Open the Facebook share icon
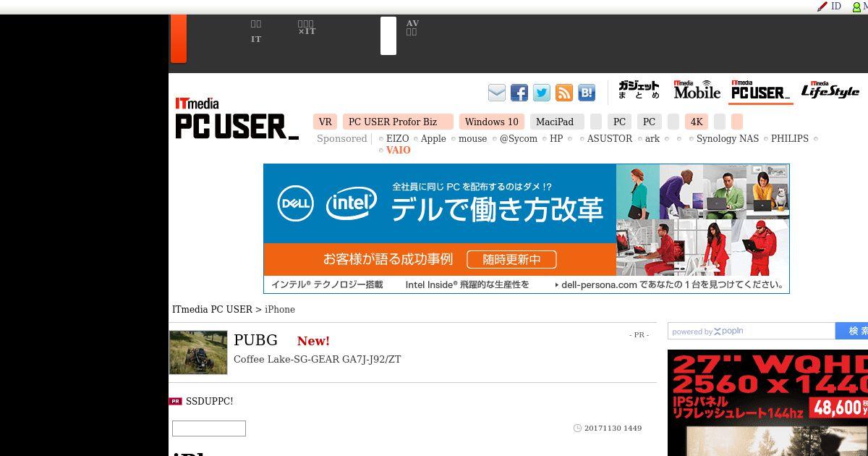This screenshot has width=868, height=456. coord(519,93)
